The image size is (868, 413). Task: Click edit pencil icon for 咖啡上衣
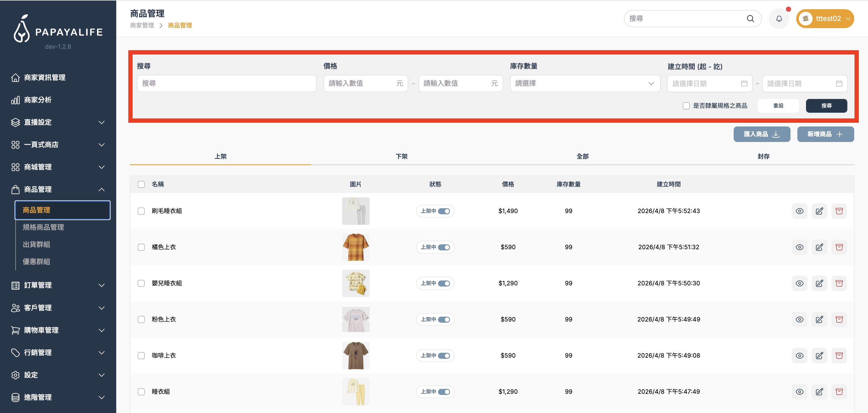coord(819,355)
